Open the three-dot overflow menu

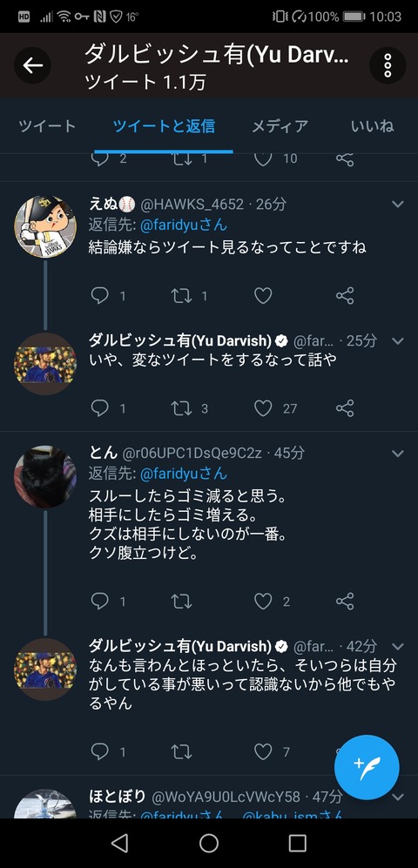388,66
